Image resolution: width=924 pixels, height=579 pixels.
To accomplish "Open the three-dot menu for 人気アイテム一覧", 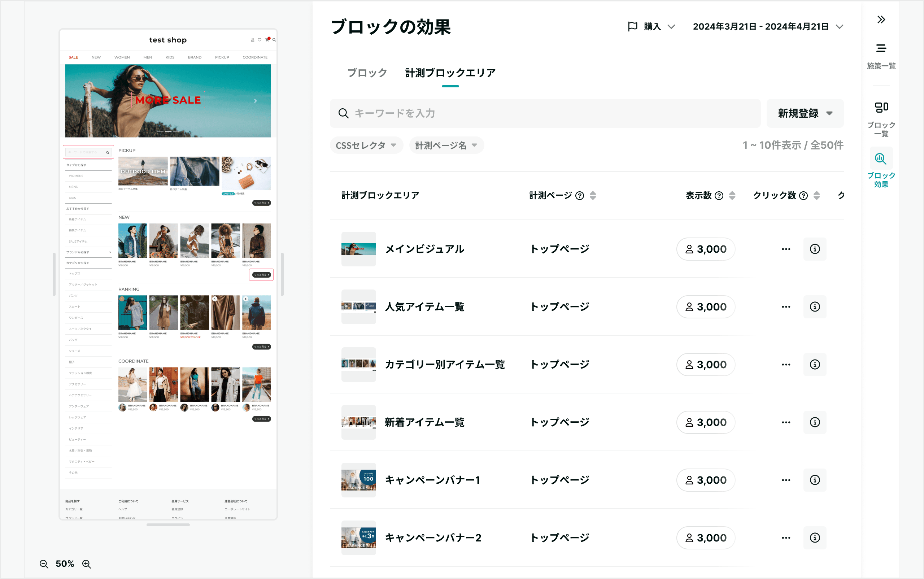I will tap(786, 307).
